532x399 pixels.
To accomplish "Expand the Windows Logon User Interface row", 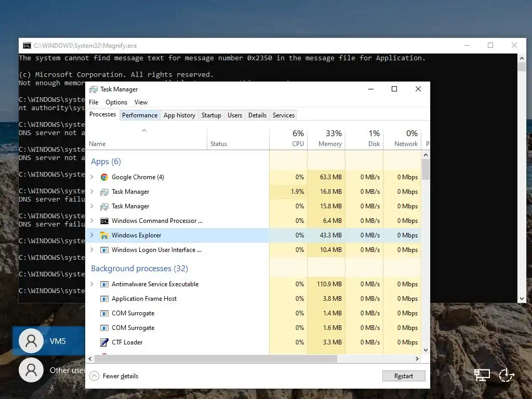I will pyautogui.click(x=91, y=250).
